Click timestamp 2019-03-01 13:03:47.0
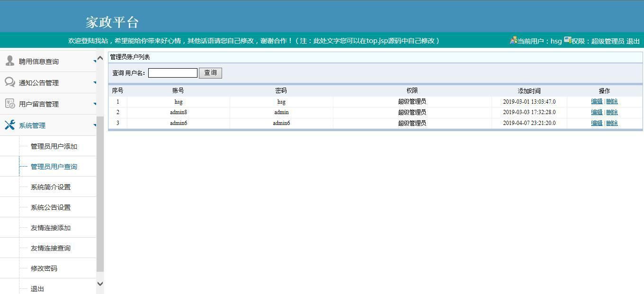644x294 pixels. pyautogui.click(x=529, y=101)
